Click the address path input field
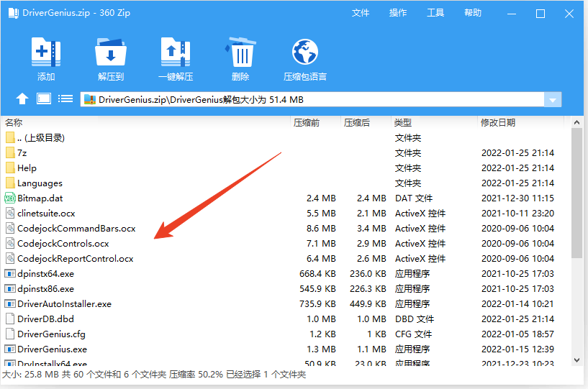Screen dimensions: 588x389 (317, 100)
